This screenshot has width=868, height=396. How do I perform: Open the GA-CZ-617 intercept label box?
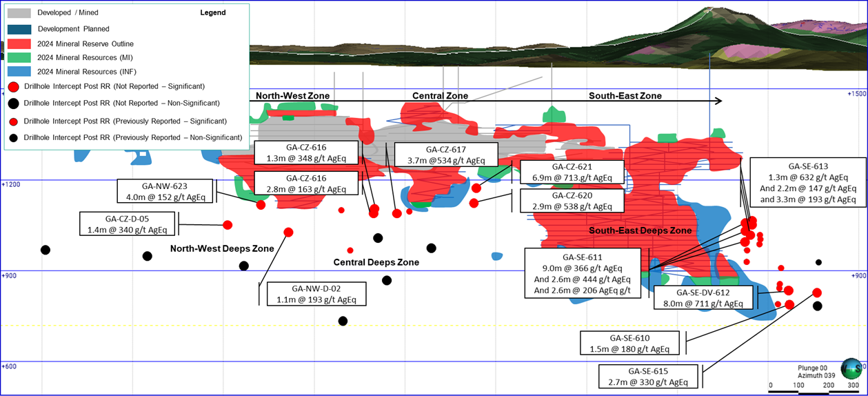(x=445, y=155)
